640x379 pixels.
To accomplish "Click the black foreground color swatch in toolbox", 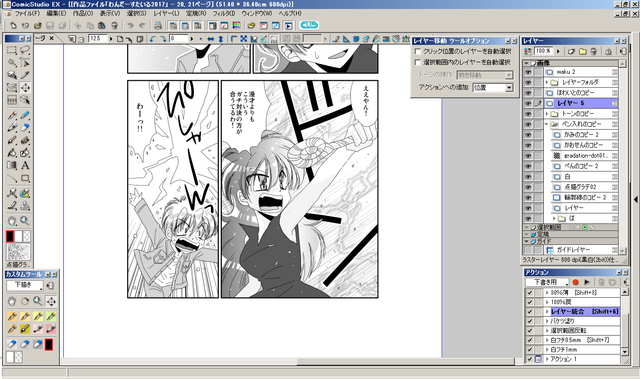I will click(10, 237).
